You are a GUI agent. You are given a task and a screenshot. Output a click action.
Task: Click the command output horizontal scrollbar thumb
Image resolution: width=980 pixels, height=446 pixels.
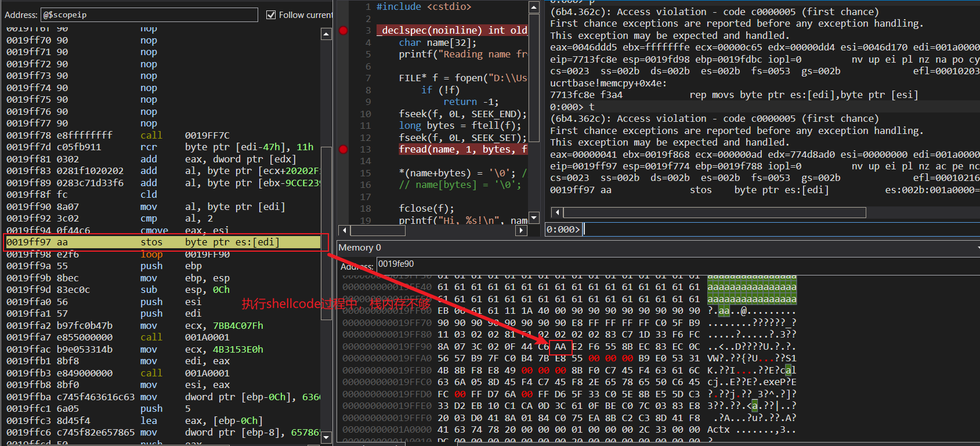[x=715, y=213]
